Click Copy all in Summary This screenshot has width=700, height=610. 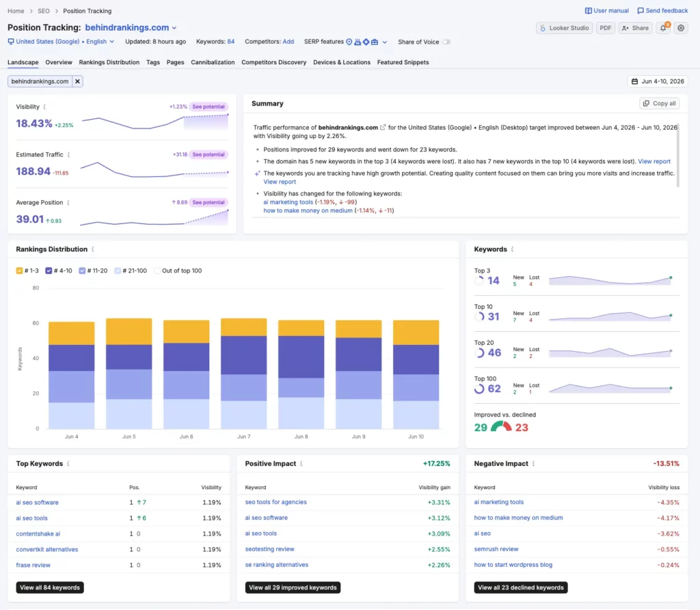(659, 103)
